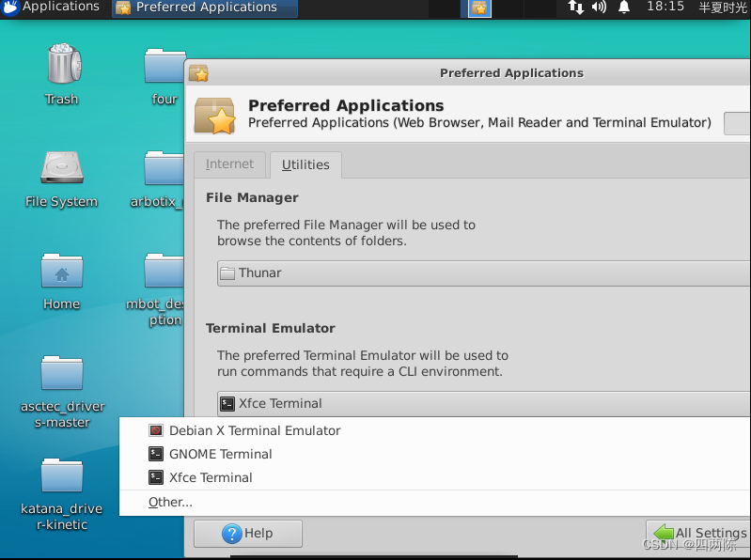Click the File Manager section heading
751x560 pixels.
[x=252, y=197]
